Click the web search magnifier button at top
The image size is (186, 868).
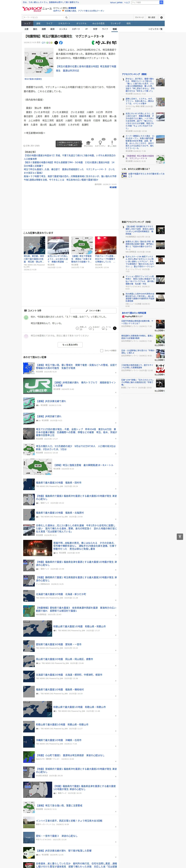(161, 2)
